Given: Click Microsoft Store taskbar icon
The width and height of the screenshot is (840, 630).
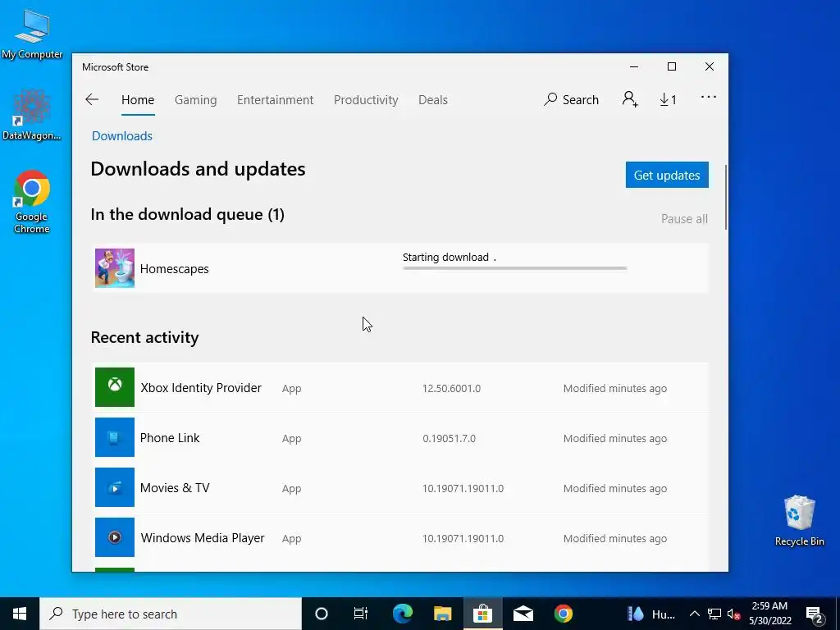Looking at the screenshot, I should [x=482, y=614].
